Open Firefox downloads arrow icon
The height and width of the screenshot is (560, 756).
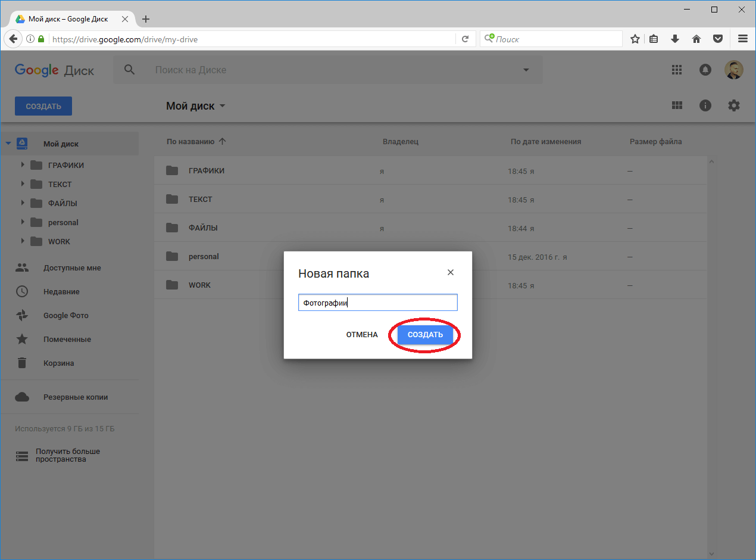(674, 39)
